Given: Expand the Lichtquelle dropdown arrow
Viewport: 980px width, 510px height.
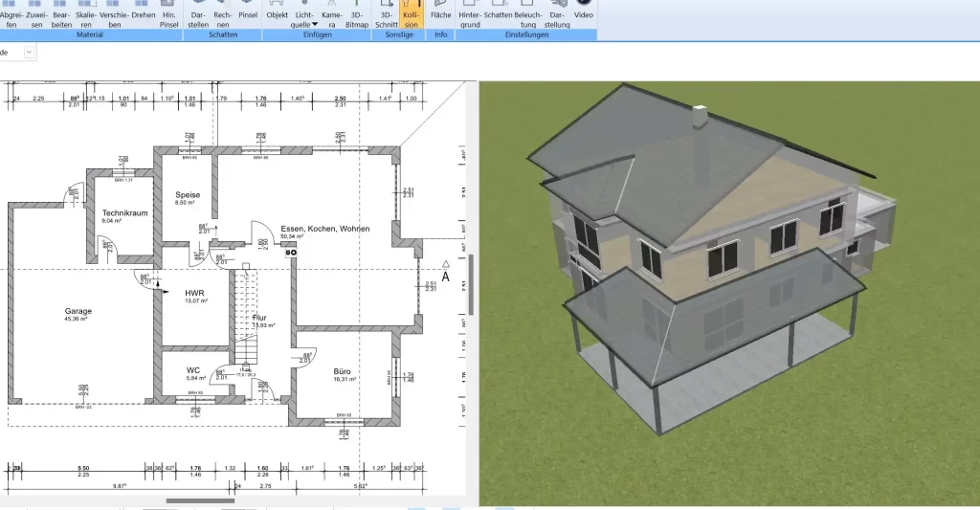Looking at the screenshot, I should pos(314,25).
